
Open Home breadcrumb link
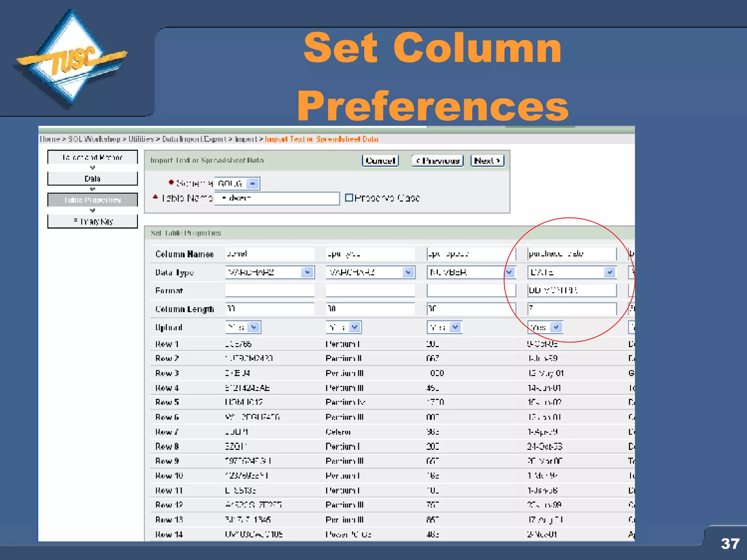50,139
